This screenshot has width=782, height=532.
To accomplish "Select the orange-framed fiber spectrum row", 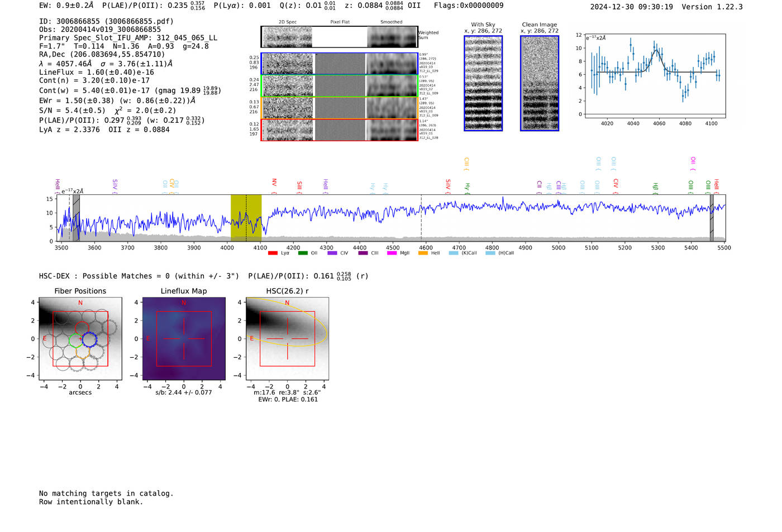I will pyautogui.click(x=339, y=108).
